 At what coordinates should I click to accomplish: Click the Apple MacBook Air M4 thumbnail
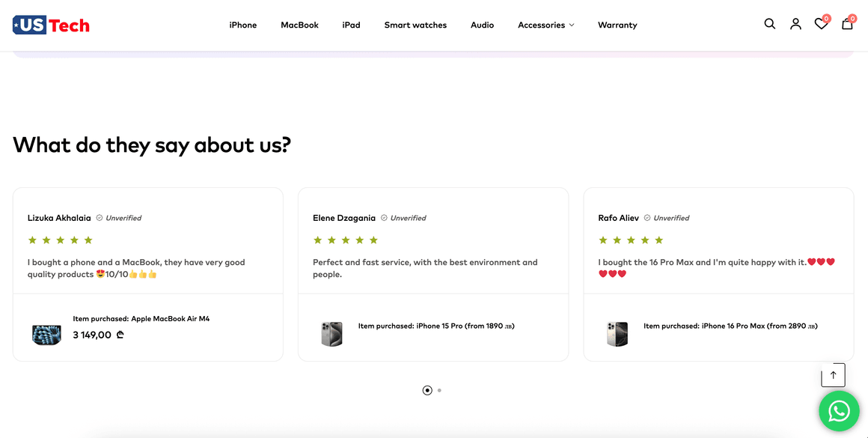[x=46, y=335]
